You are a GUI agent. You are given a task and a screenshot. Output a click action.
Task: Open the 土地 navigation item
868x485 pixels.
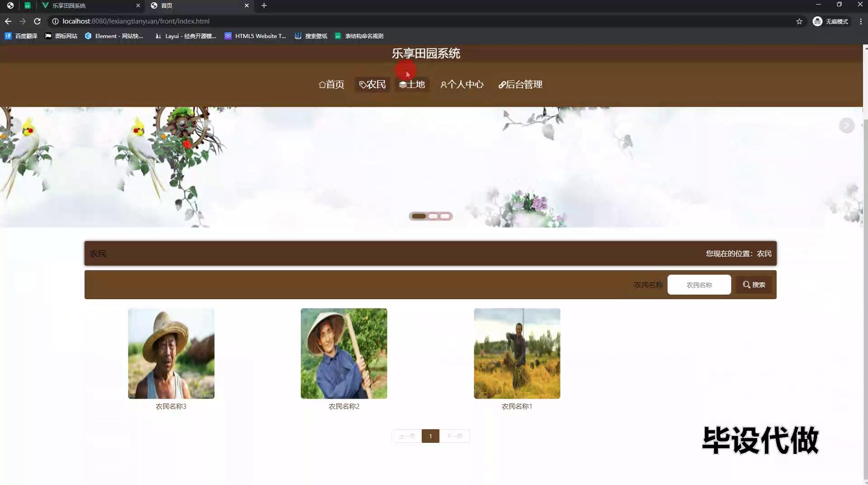point(412,85)
